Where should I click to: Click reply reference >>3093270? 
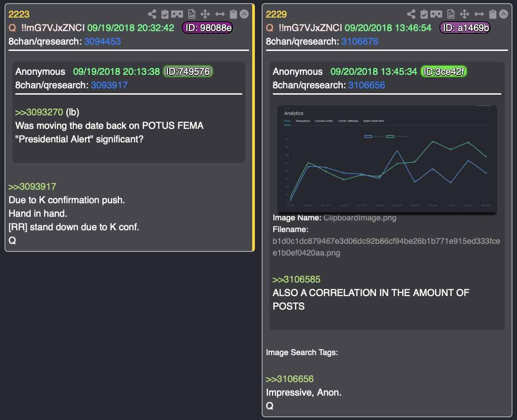coord(39,112)
